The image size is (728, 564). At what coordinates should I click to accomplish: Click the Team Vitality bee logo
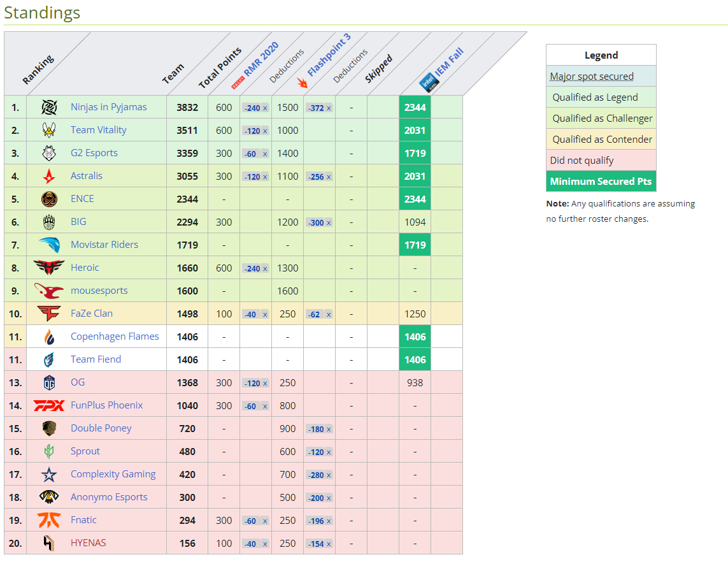click(49, 130)
